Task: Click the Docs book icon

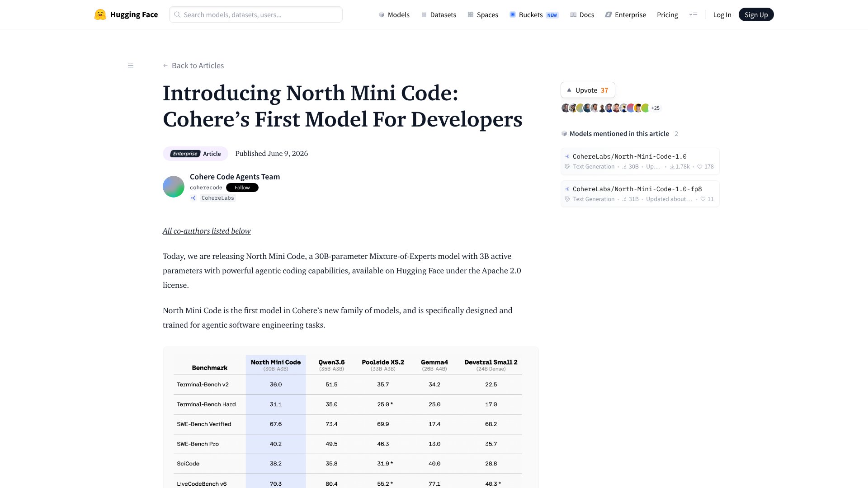Action: point(573,14)
